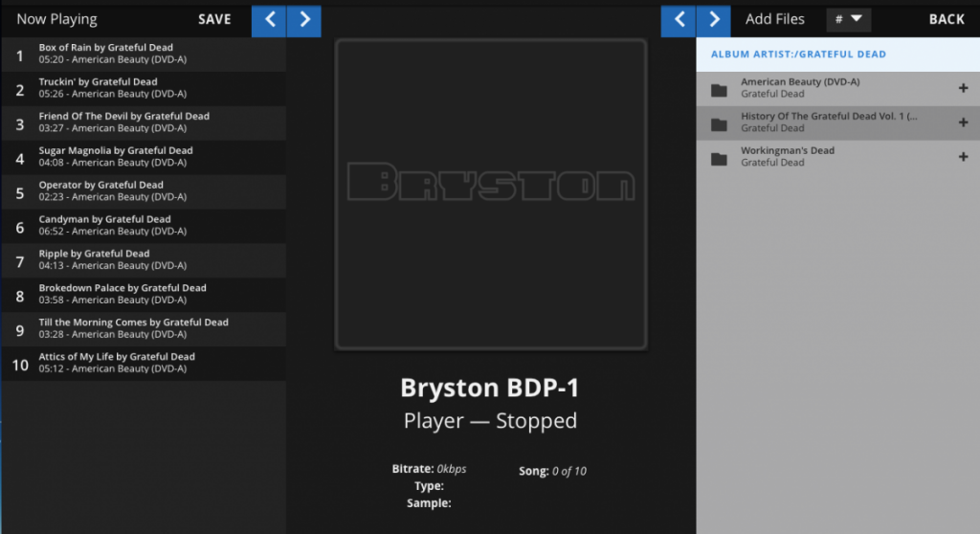The height and width of the screenshot is (534, 980).
Task: Click the Now Playing header
Action: coord(56,19)
